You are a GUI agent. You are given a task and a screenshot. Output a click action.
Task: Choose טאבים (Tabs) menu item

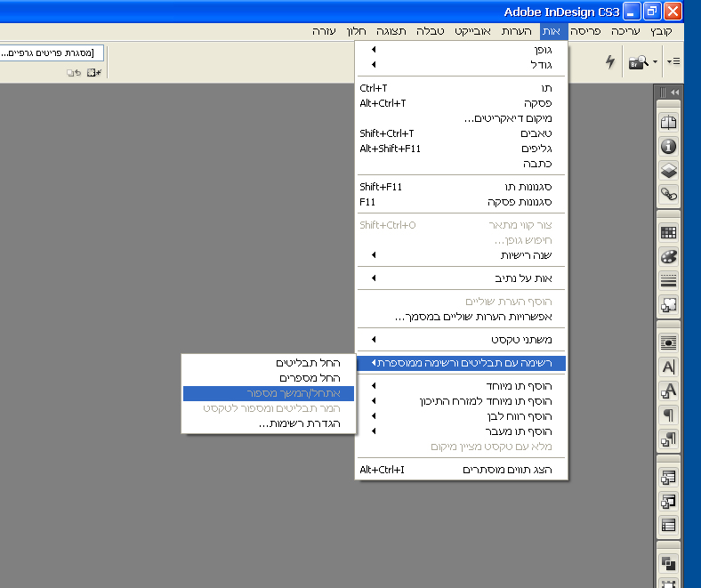(x=461, y=133)
